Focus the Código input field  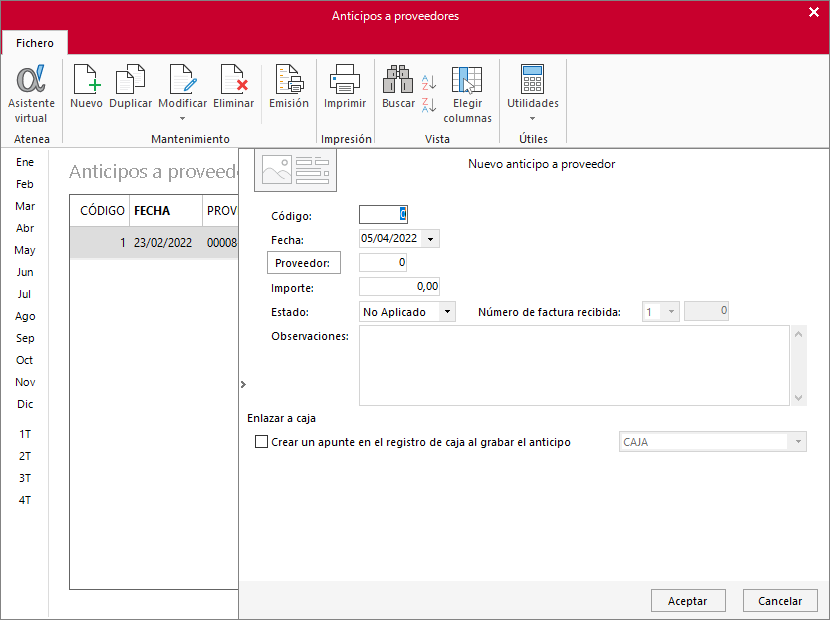pos(383,214)
